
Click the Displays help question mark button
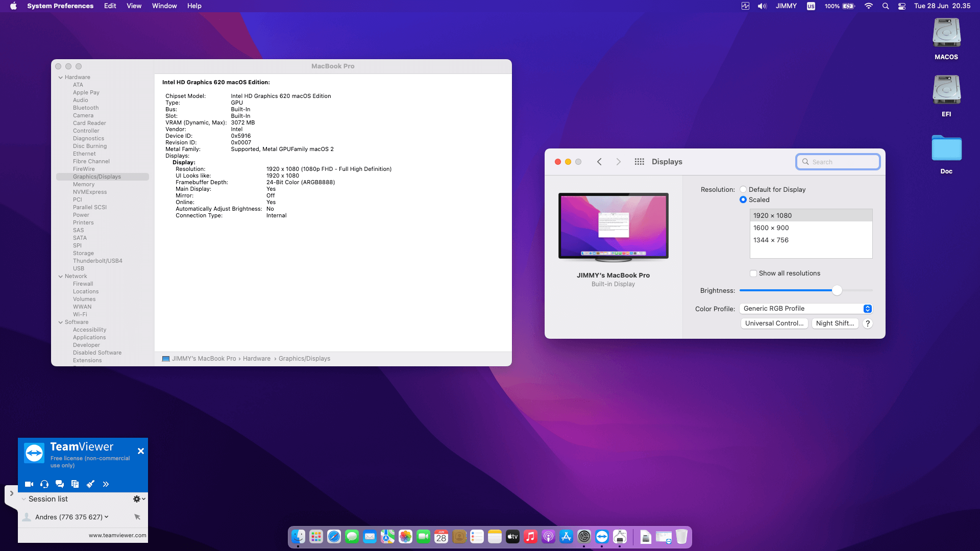point(868,323)
